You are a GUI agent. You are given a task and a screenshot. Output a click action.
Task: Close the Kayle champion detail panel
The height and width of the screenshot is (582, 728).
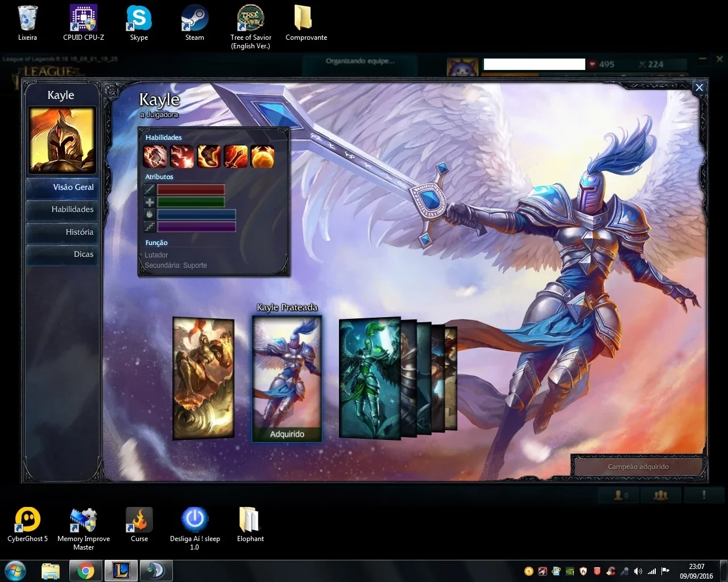point(699,88)
